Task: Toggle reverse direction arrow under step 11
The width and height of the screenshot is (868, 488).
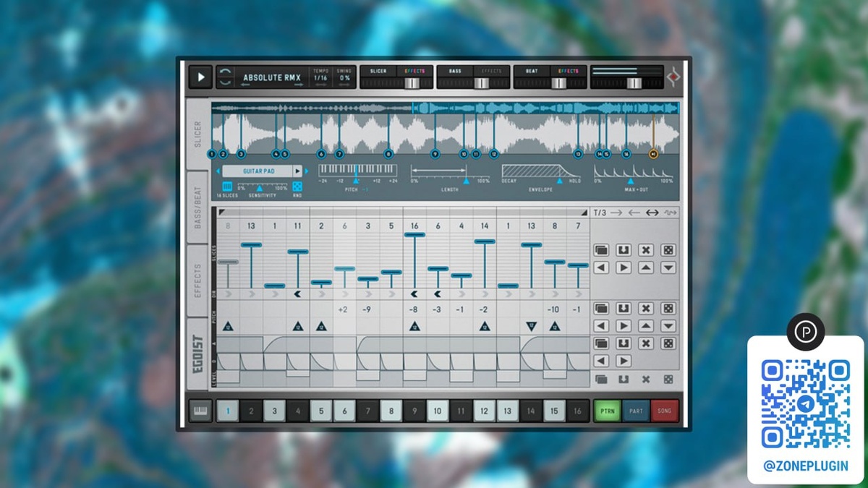Action: pos(461,294)
